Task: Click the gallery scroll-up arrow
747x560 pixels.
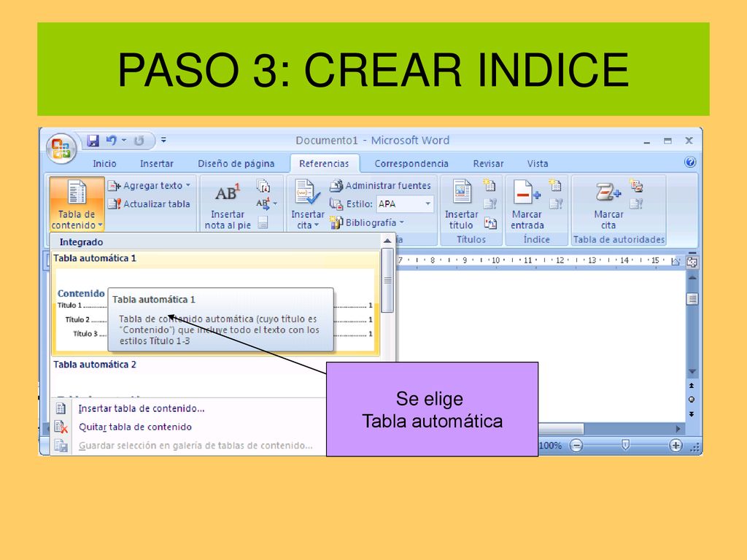Action: click(x=387, y=241)
